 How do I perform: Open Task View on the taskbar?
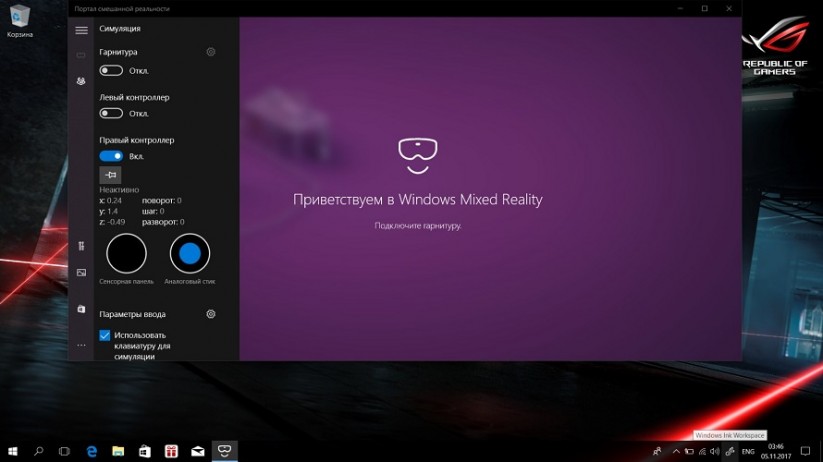(x=64, y=451)
